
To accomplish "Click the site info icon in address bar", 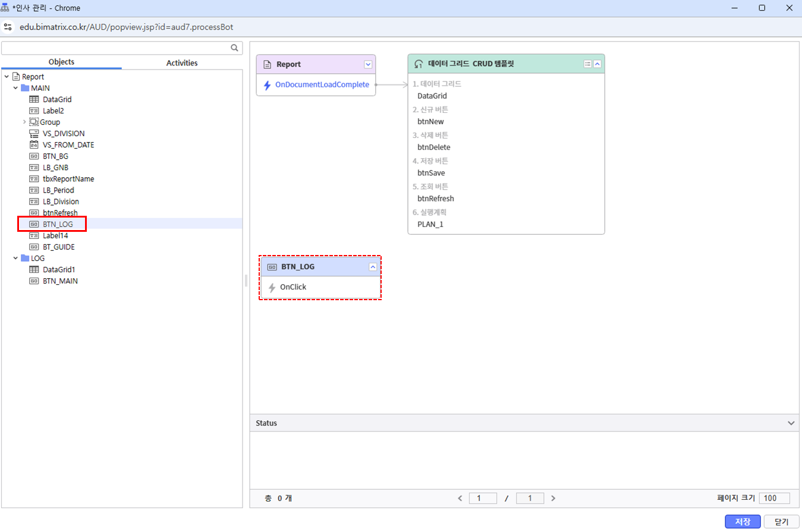I will pos(8,27).
